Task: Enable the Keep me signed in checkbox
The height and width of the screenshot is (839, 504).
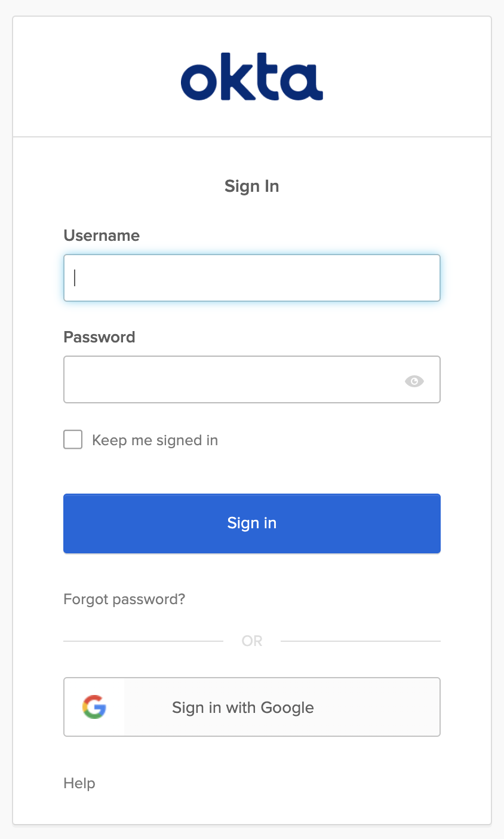Action: click(73, 440)
